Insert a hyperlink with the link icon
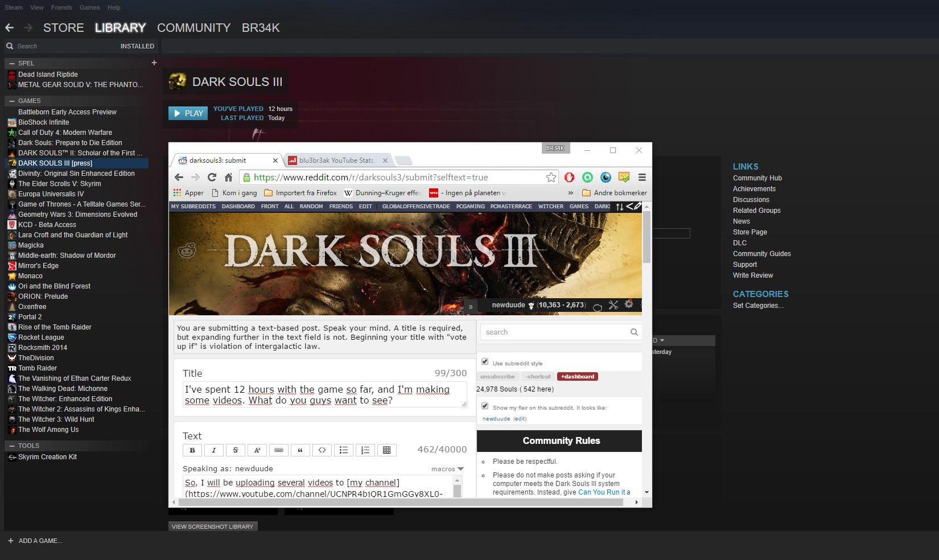Viewport: 939px width, 560px height. click(x=279, y=450)
